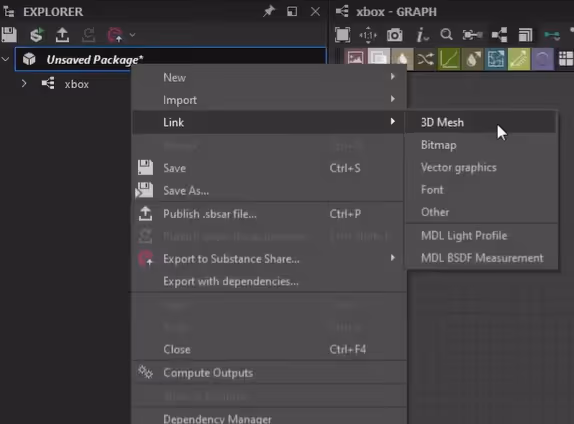Screen dimensions: 574x424
Task: Click the package cube icon
Action: [x=29, y=59]
